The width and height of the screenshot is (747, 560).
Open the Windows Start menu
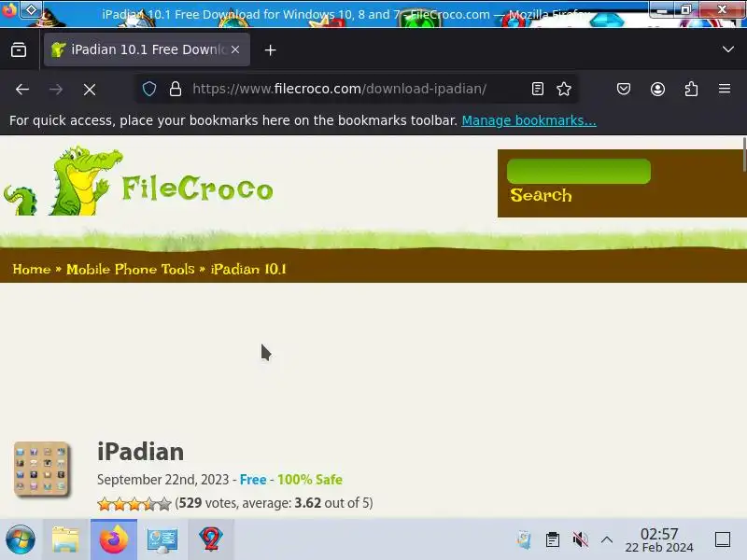[x=21, y=539]
